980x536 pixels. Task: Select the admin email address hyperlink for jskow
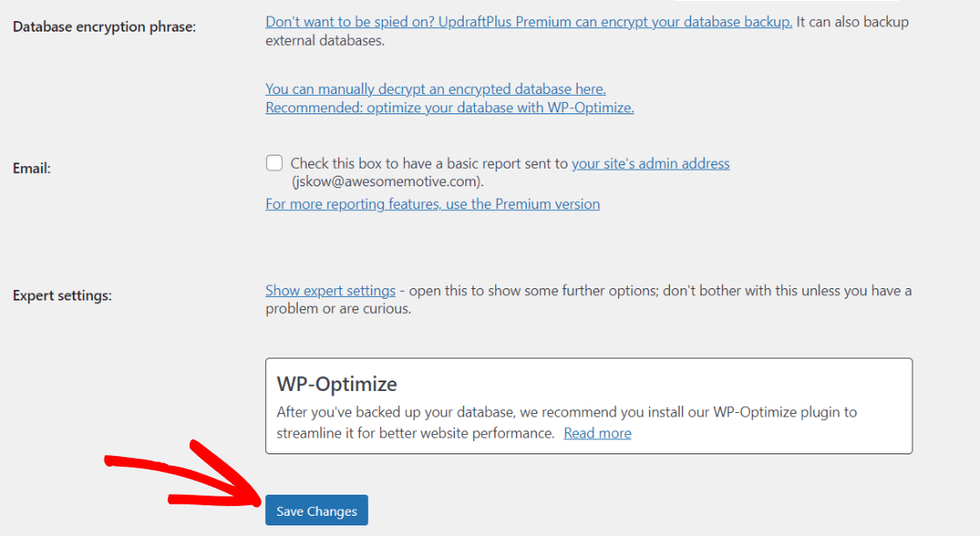click(x=651, y=163)
